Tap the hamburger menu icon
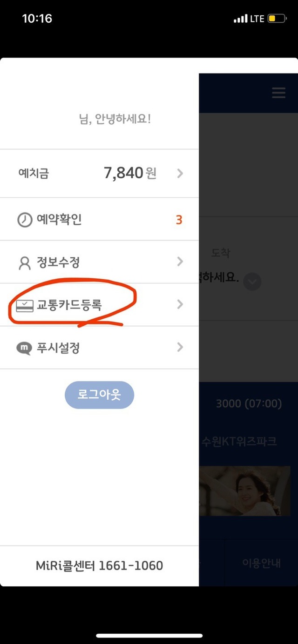298x644 pixels. point(278,93)
